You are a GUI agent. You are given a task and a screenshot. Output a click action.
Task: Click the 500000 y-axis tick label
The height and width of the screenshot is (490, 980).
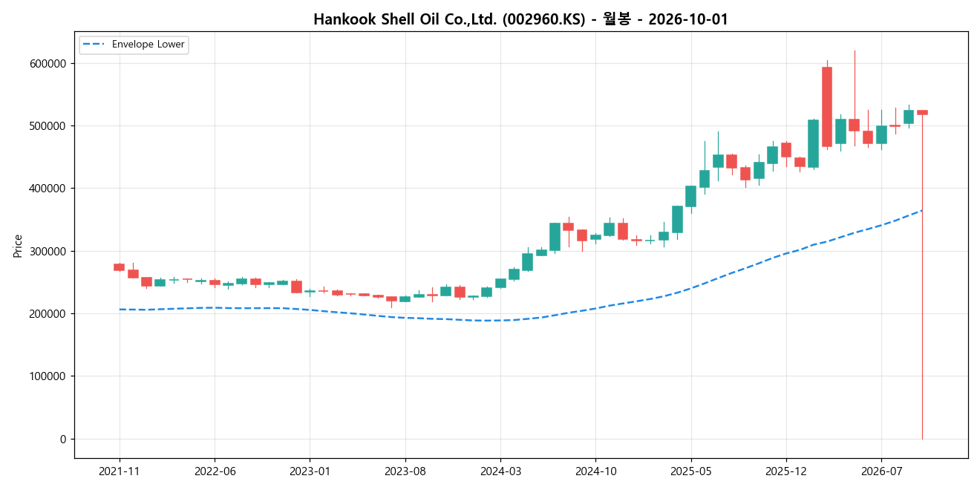coord(49,126)
